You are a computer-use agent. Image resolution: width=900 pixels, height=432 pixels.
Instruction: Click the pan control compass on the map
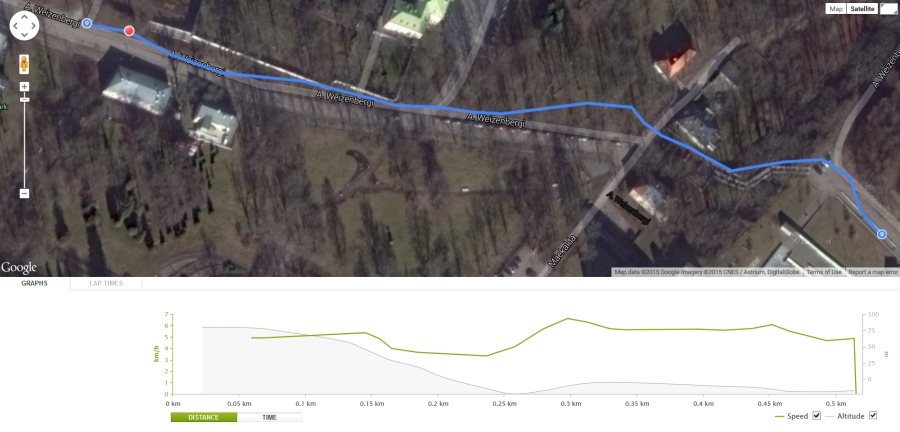(x=24, y=26)
